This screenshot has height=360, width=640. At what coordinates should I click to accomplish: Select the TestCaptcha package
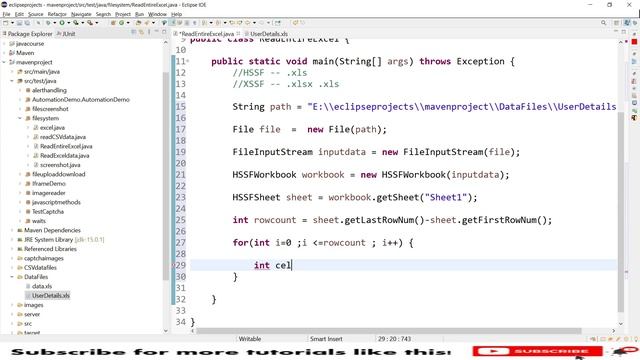(48, 211)
